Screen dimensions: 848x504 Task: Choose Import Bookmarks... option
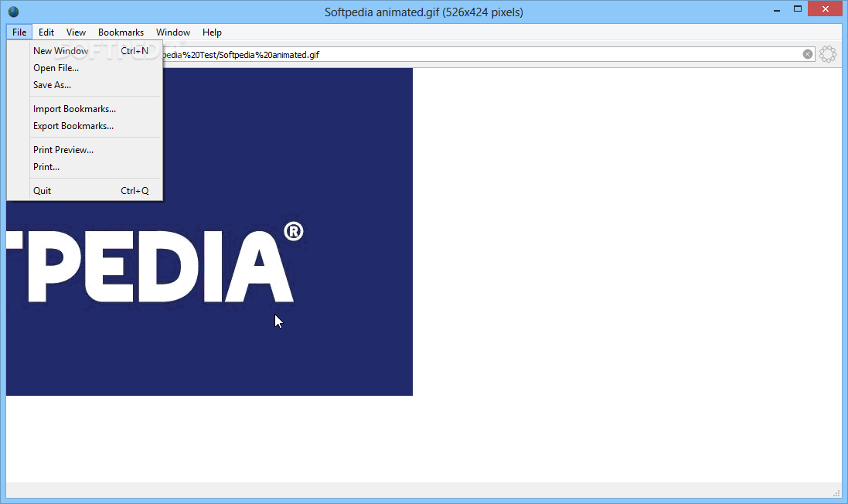[85, 109]
